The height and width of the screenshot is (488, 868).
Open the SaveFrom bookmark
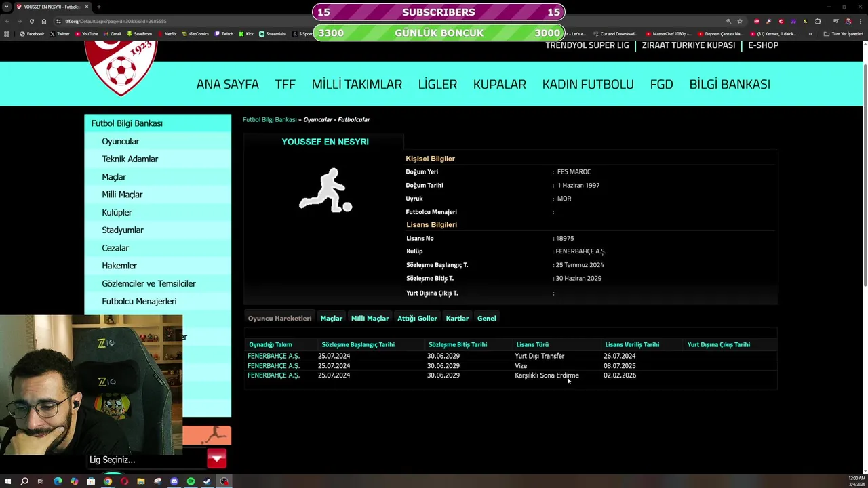click(x=139, y=34)
